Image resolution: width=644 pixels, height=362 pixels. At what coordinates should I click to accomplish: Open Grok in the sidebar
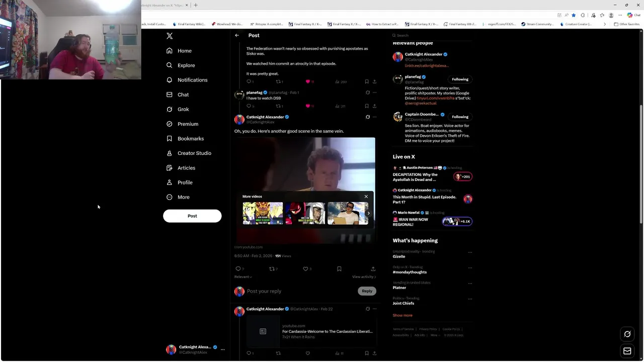click(x=177, y=109)
